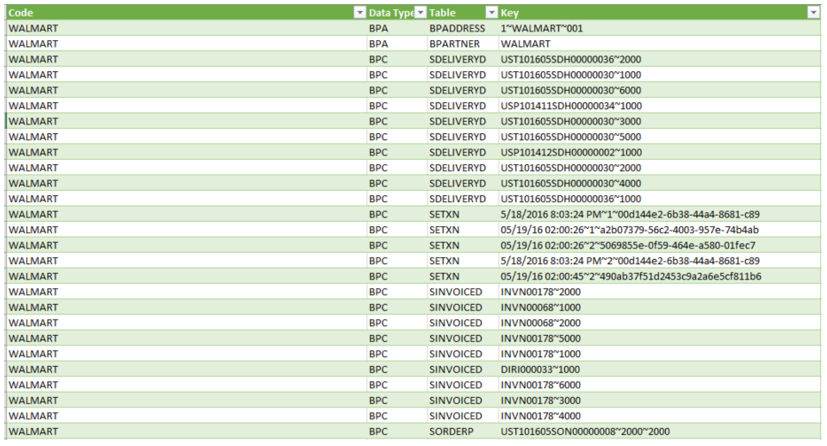
Task: Open the Key column filter dropdown
Action: [813, 13]
